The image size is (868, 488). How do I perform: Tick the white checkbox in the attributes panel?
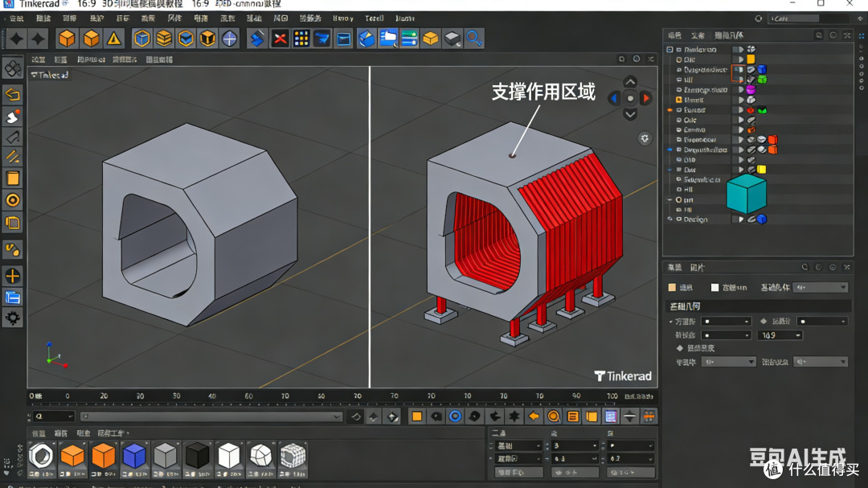click(714, 288)
